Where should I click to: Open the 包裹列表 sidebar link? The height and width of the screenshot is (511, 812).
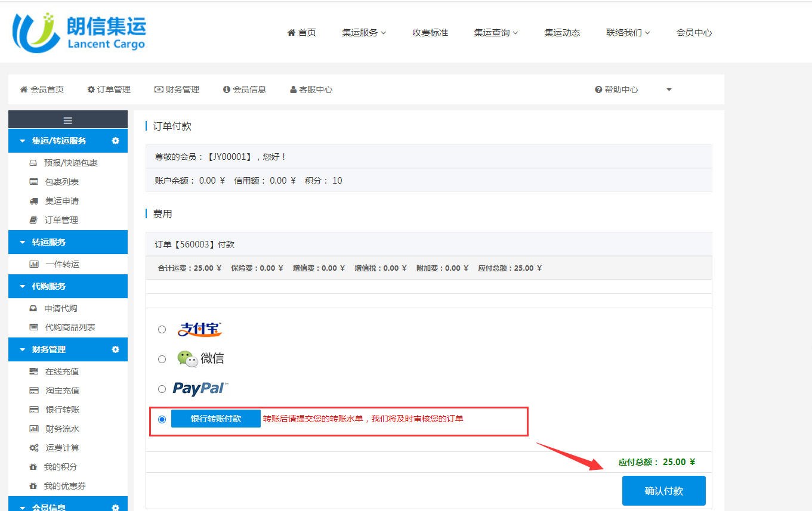62,182
